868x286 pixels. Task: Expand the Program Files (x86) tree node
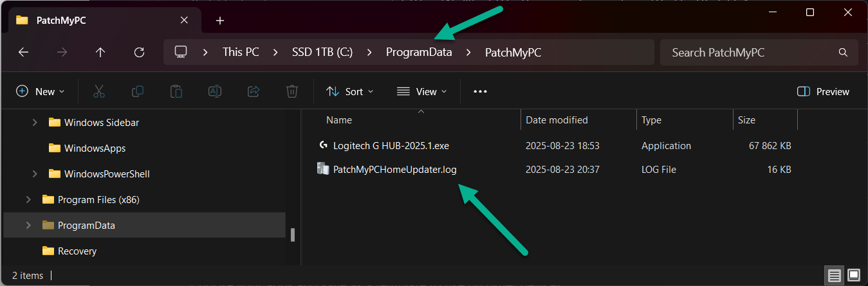coord(28,199)
